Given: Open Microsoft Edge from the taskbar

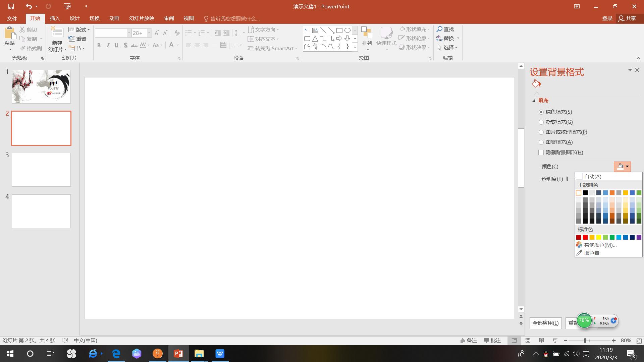Looking at the screenshot, I should [116, 354].
